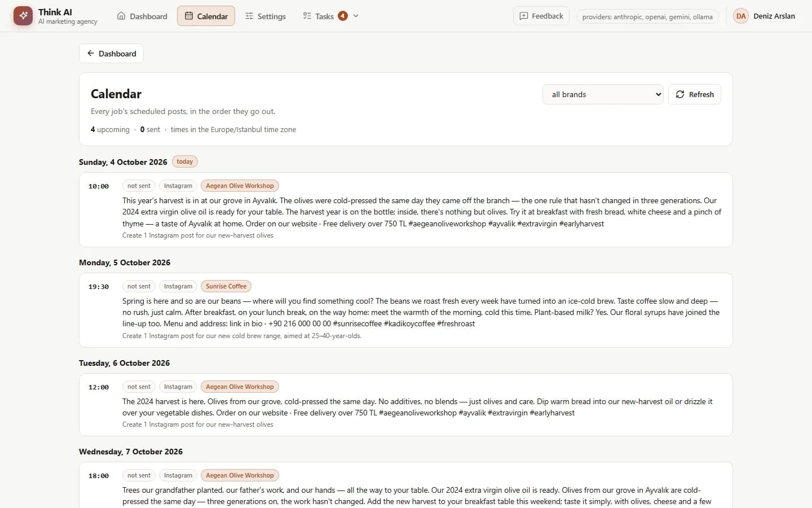Click the Refresh button

point(695,94)
